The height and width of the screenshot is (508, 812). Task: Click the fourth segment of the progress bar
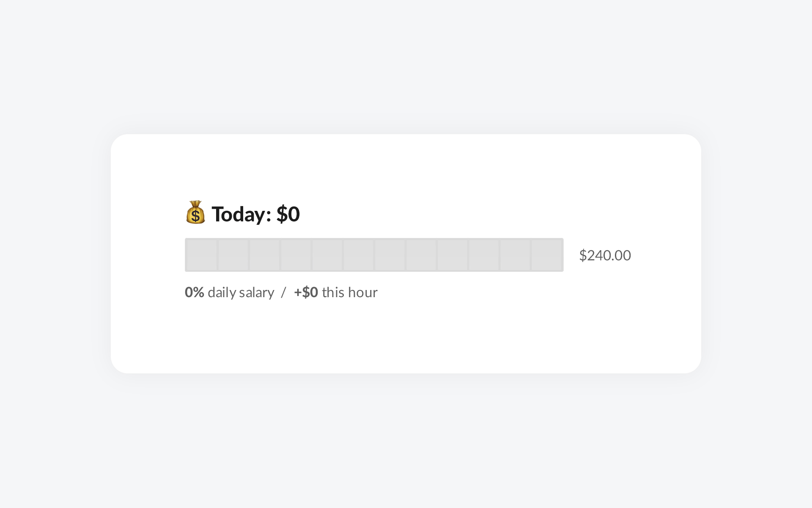pos(296,255)
